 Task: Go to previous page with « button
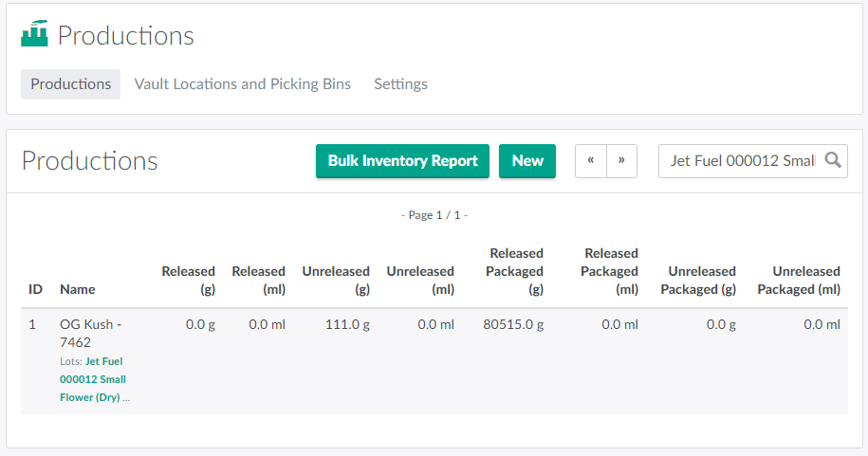(590, 160)
